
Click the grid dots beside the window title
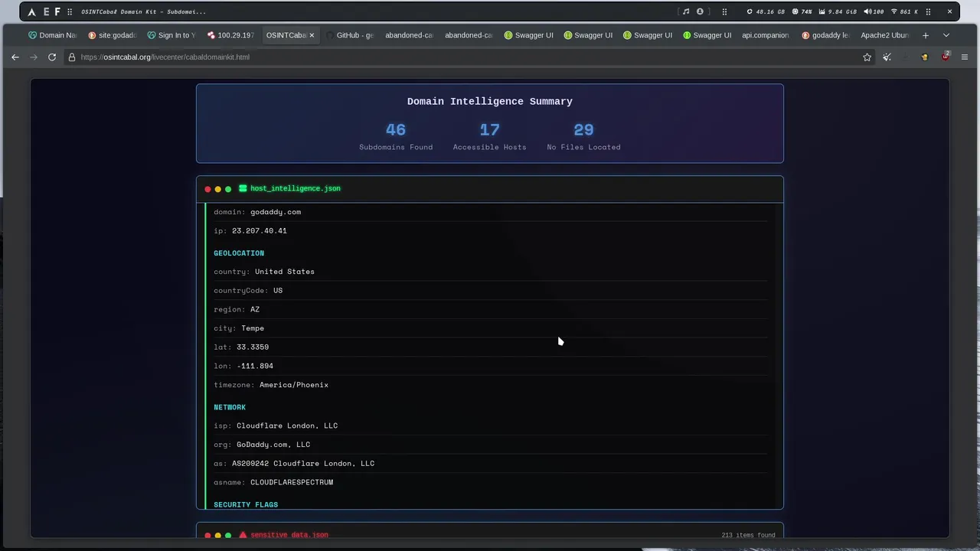pos(70,11)
